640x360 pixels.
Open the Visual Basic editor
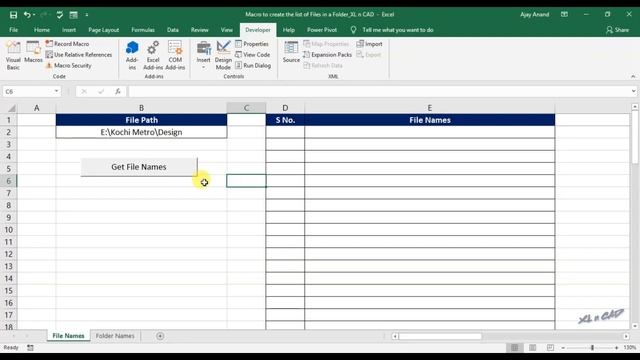click(13, 56)
